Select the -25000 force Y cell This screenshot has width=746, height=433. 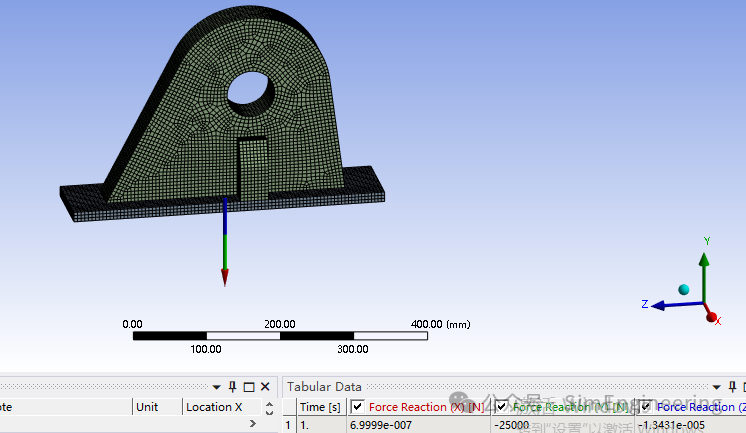pos(563,425)
